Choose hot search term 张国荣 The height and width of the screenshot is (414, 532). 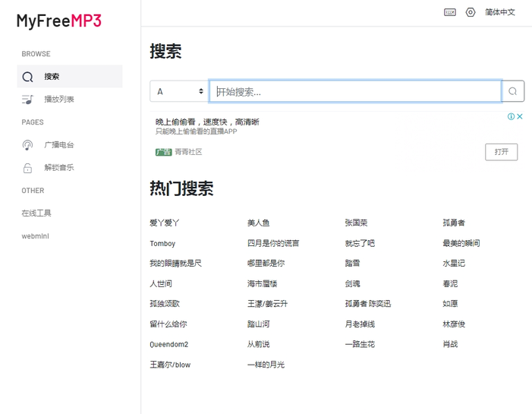coord(356,223)
